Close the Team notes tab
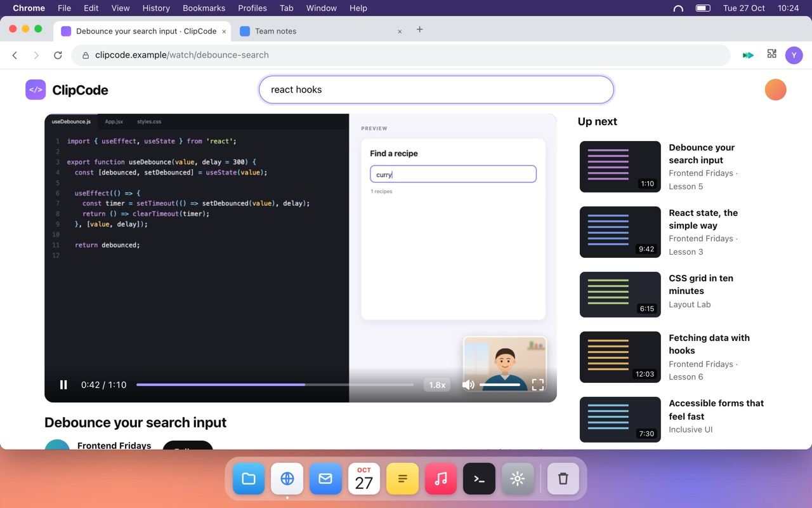This screenshot has width=812, height=508. point(400,31)
